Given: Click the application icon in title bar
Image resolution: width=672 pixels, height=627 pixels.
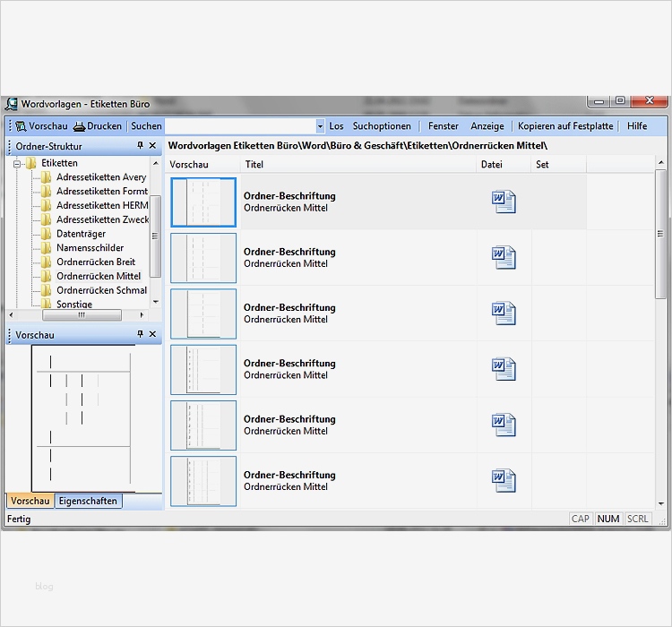Looking at the screenshot, I should coord(12,104).
